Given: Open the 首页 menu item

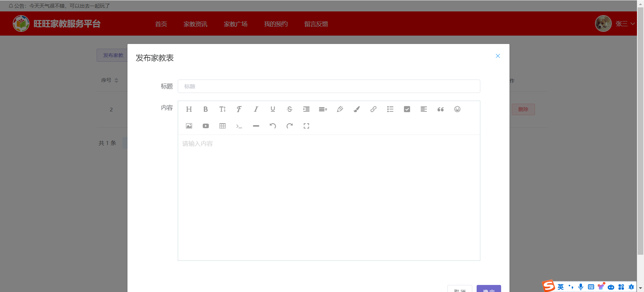Looking at the screenshot, I should [161, 24].
